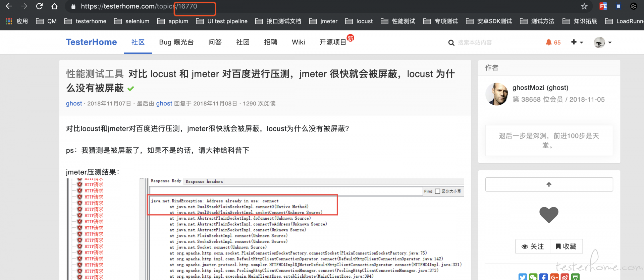Open the selenium bookmark folder

click(x=131, y=21)
